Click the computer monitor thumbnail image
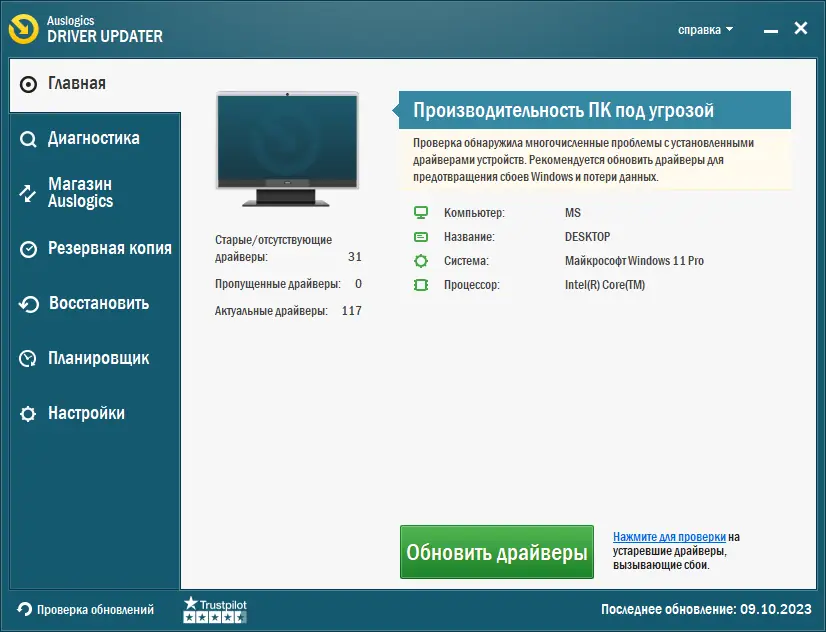The image size is (826, 632). (x=287, y=145)
